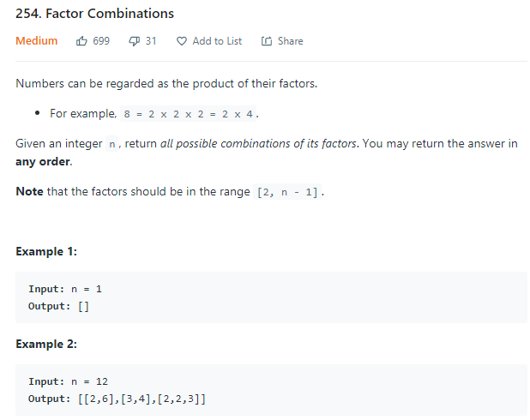Click the 254. Factor Combinations title
Image resolution: width=530 pixels, height=420 pixels.
point(94,14)
